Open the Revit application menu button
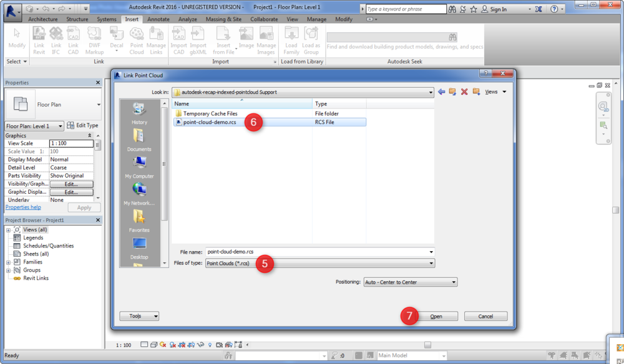624x364 pixels. click(x=12, y=11)
